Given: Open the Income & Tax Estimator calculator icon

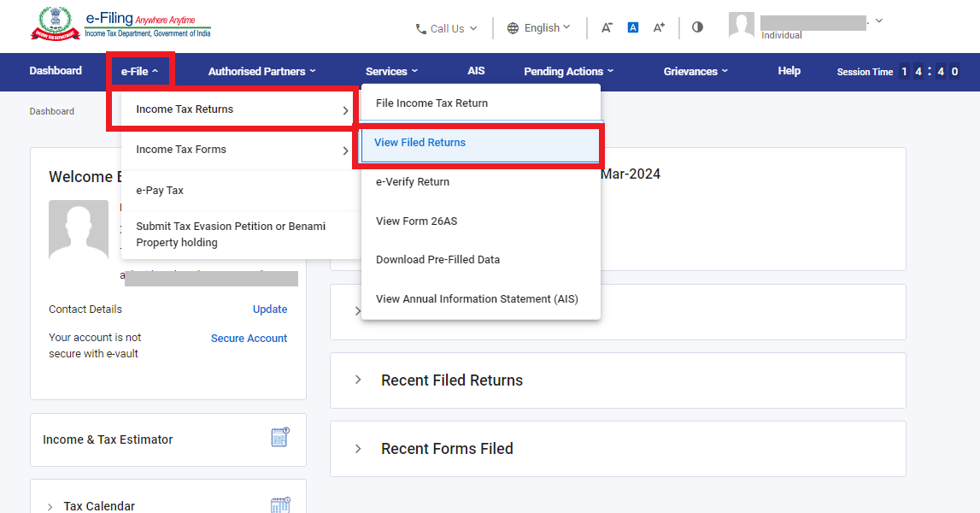Looking at the screenshot, I should [280, 437].
